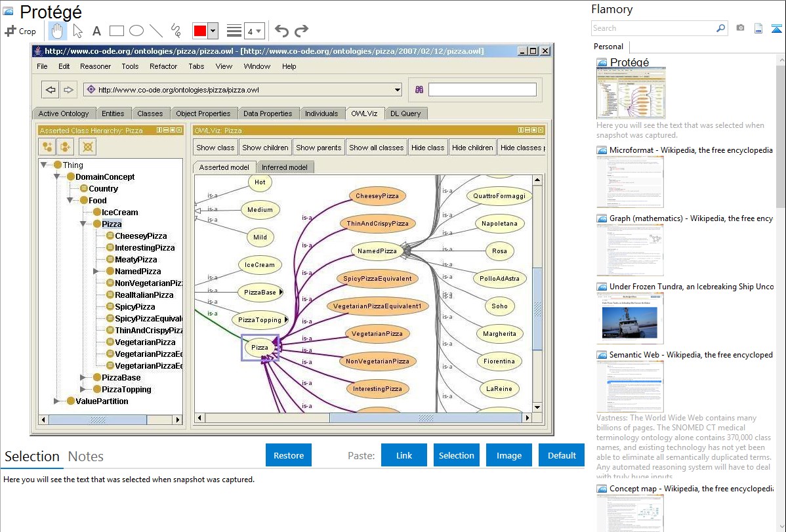Click the back navigation arrow in Protégé

(51, 90)
